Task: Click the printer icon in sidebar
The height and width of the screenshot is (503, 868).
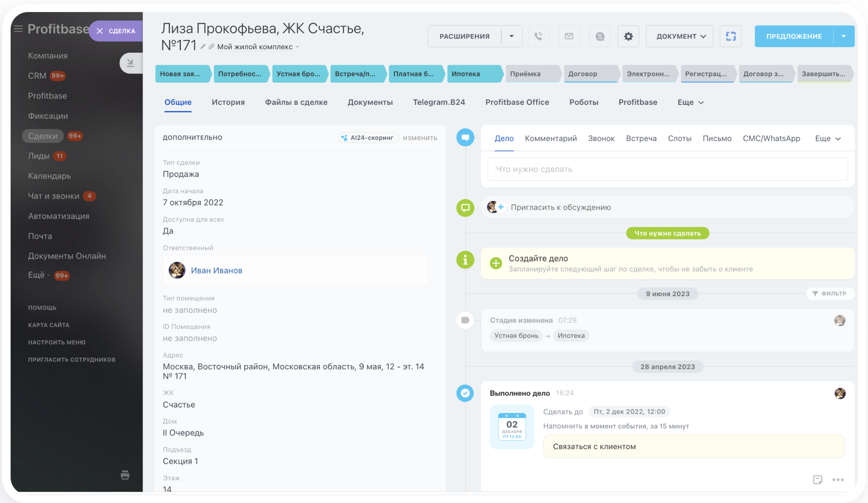Action: tap(125, 475)
